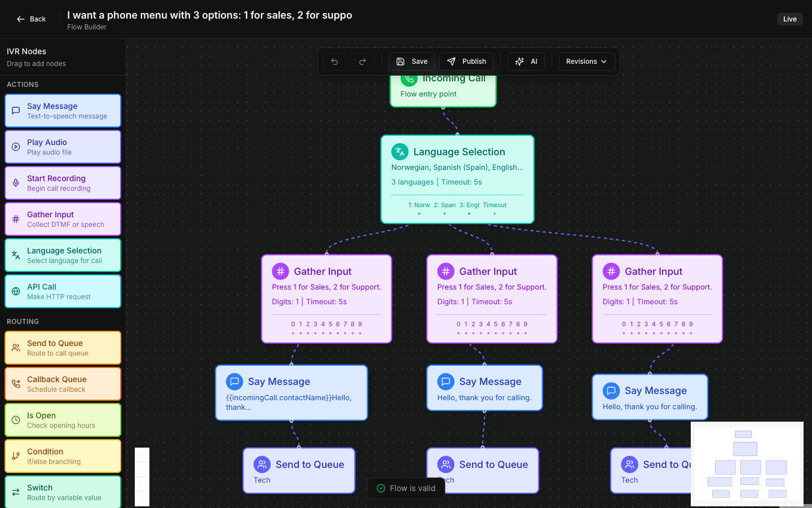Click the undo arrow icon

point(334,61)
